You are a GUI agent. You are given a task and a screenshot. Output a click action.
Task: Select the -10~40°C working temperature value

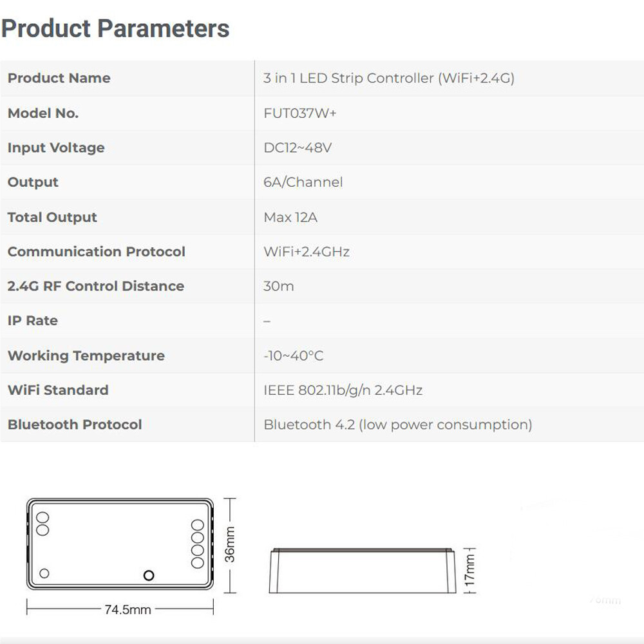pos(293,355)
